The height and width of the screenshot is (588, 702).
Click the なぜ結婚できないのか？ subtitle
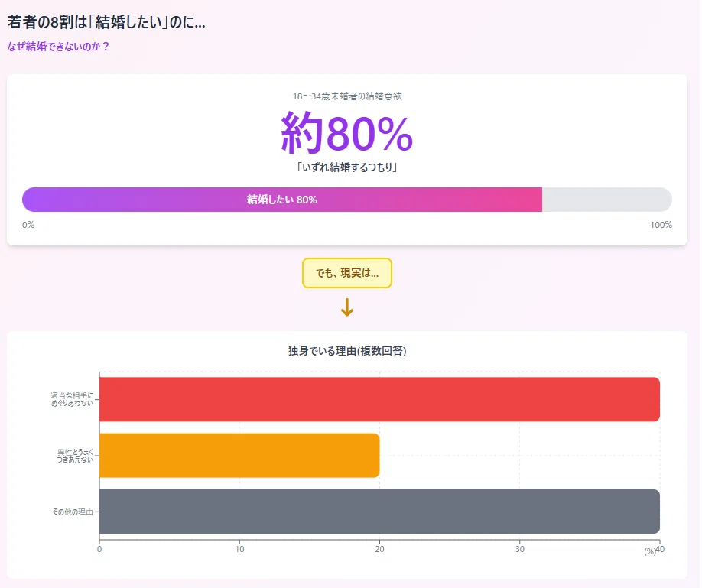click(58, 47)
